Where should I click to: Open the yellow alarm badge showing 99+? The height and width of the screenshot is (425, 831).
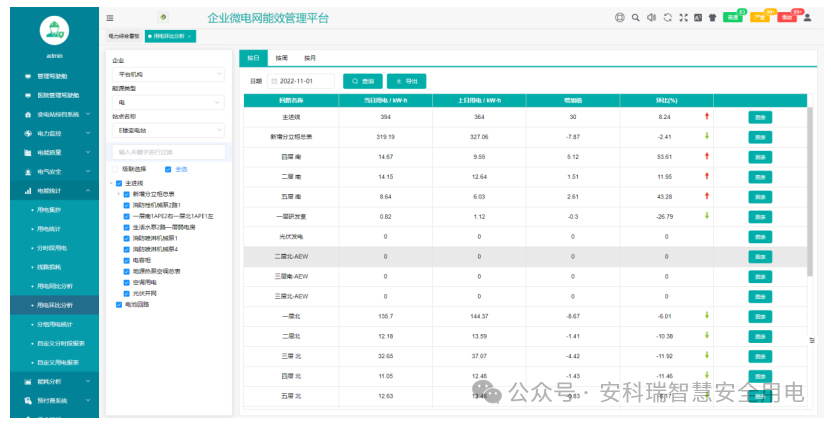[762, 16]
